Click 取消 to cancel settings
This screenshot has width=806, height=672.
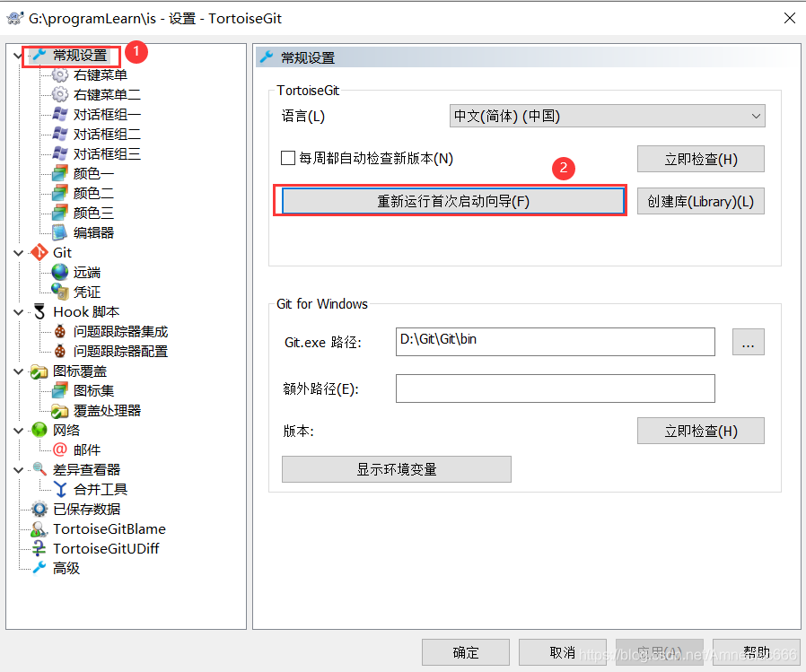tap(563, 652)
